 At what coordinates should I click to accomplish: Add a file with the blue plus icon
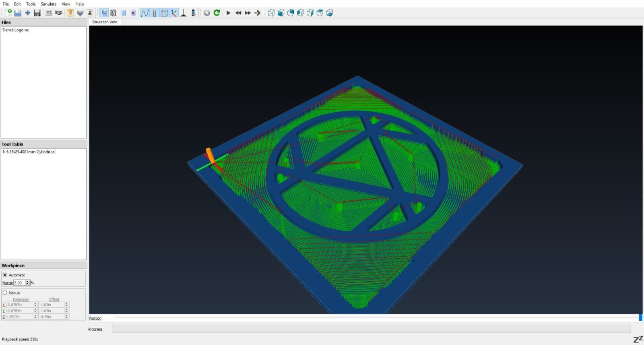click(27, 13)
